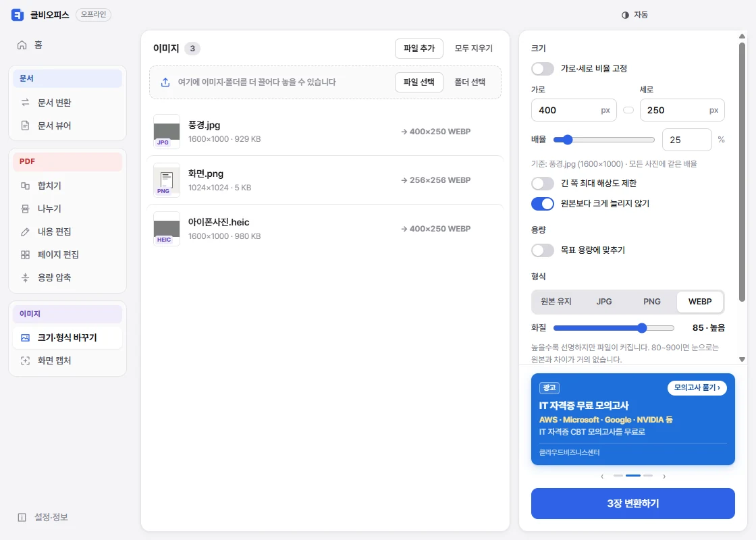Screen dimensions: 756x540
Task: Click the 풍경.jpg thumbnail
Action: pos(166,132)
